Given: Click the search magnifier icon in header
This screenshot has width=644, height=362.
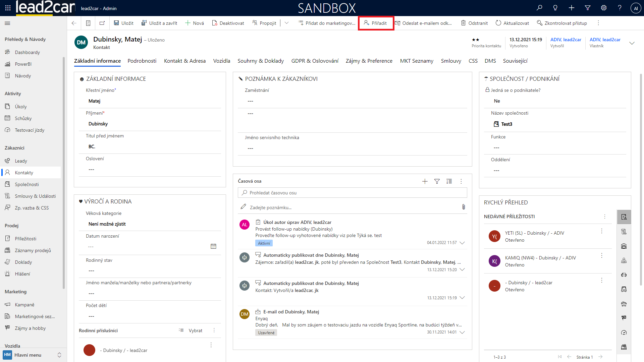Looking at the screenshot, I should pos(539,8).
